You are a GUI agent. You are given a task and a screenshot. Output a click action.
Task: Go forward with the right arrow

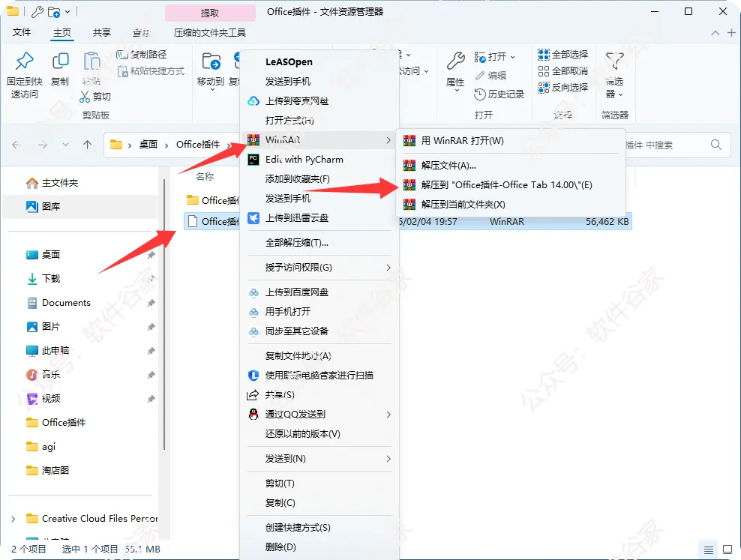click(x=43, y=145)
